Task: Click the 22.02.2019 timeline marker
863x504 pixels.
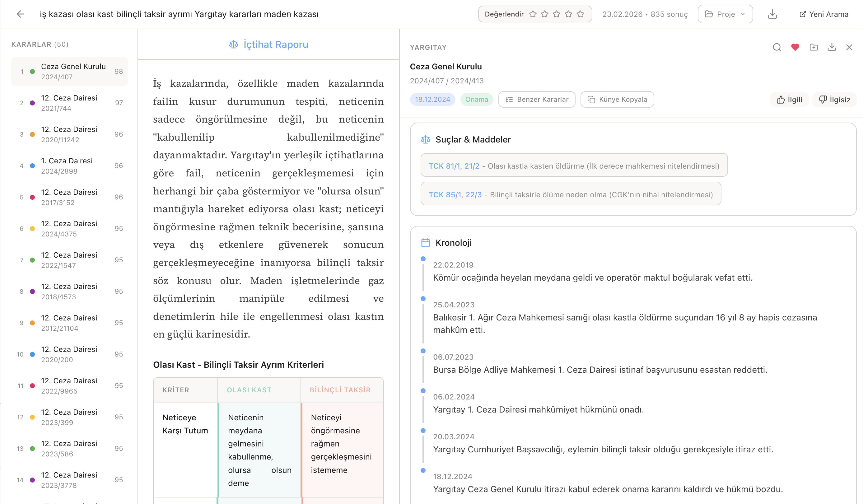Action: coord(423,259)
